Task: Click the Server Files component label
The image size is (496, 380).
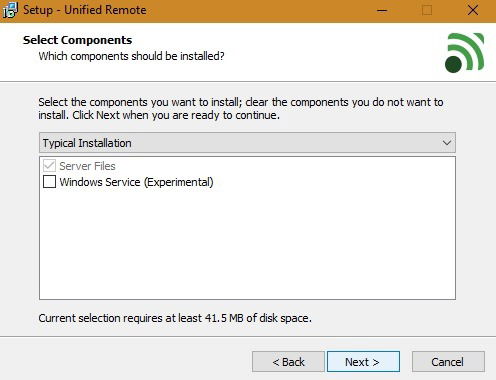Action: (x=87, y=166)
